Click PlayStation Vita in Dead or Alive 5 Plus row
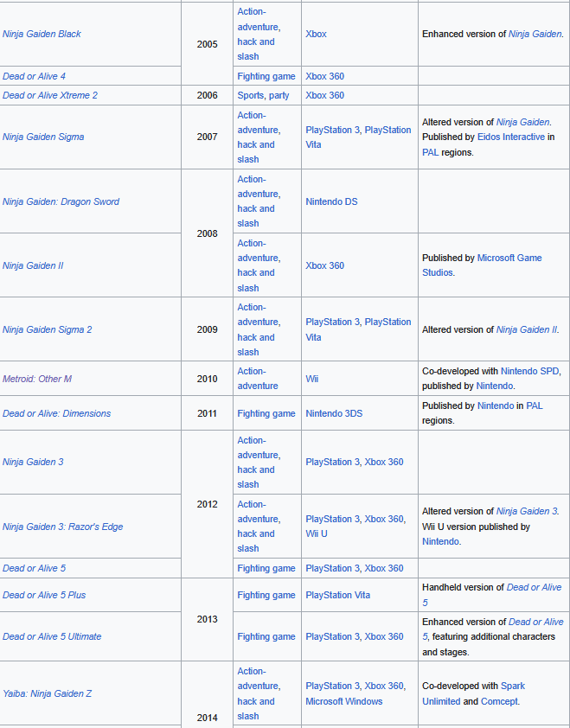The height and width of the screenshot is (728, 570). click(x=337, y=595)
